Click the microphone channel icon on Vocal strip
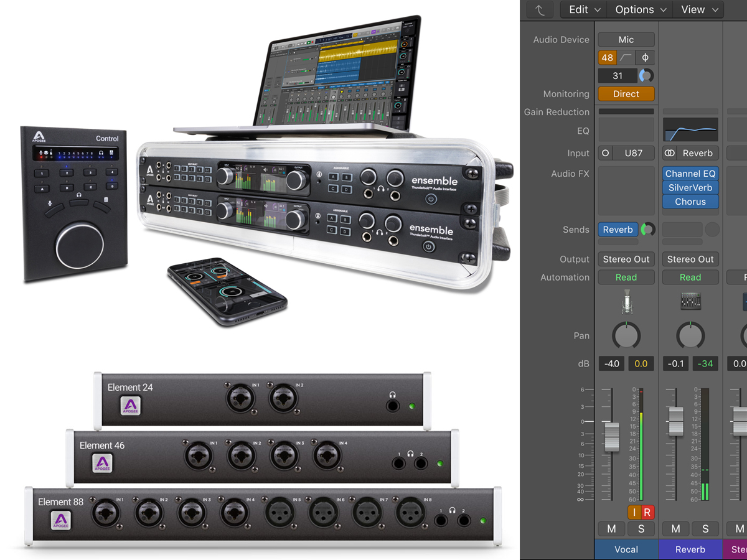This screenshot has height=560, width=747. [626, 302]
